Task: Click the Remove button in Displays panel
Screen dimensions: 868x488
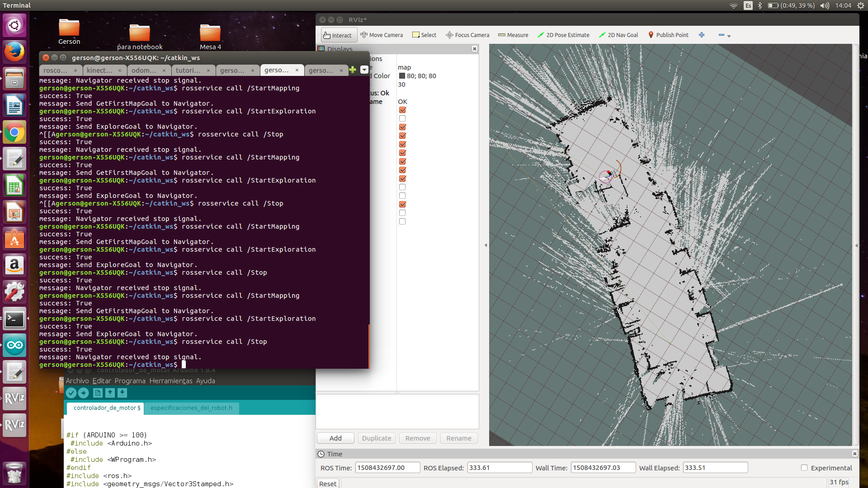Action: 417,438
